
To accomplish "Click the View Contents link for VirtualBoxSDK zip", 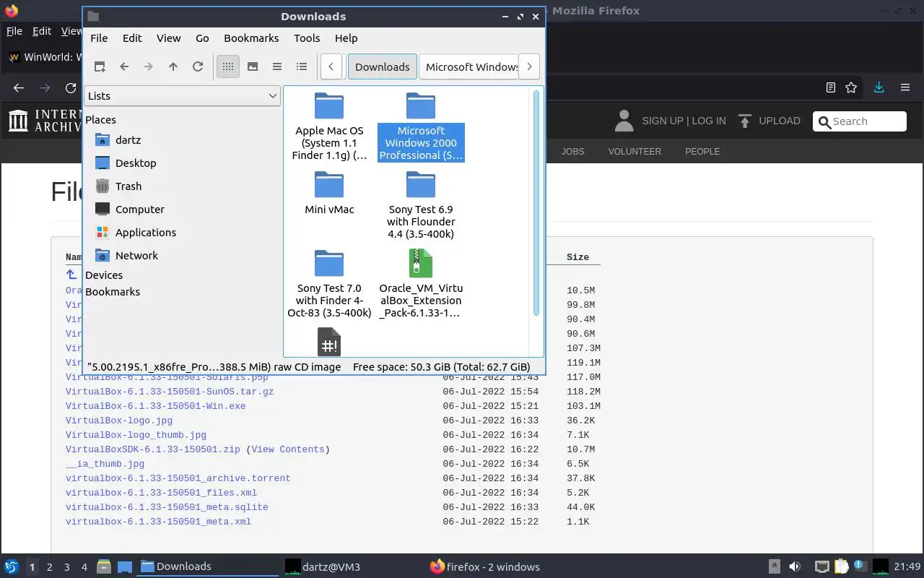I will (x=287, y=449).
